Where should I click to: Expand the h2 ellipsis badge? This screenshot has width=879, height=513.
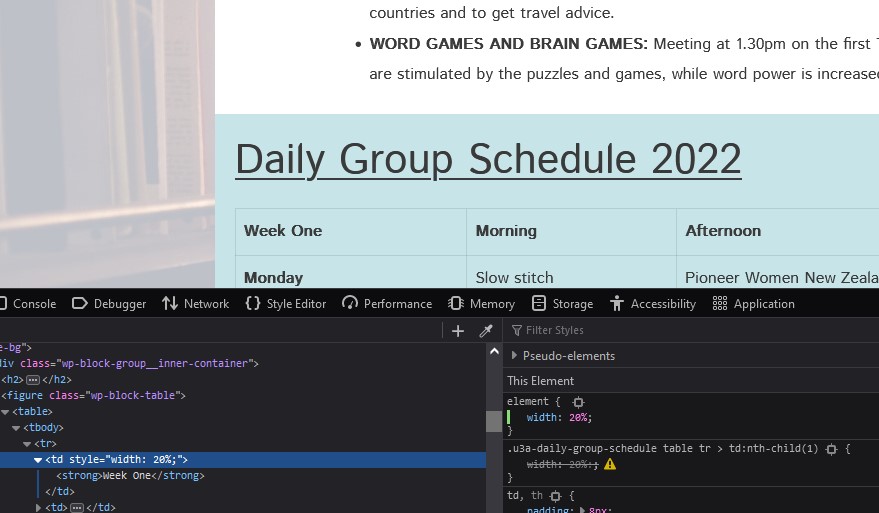[33, 380]
